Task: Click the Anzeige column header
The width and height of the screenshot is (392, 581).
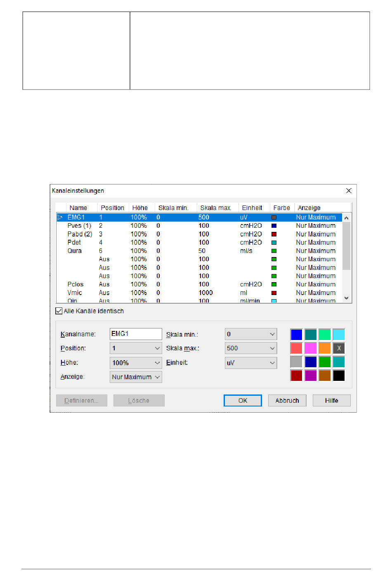Action: pos(323,208)
